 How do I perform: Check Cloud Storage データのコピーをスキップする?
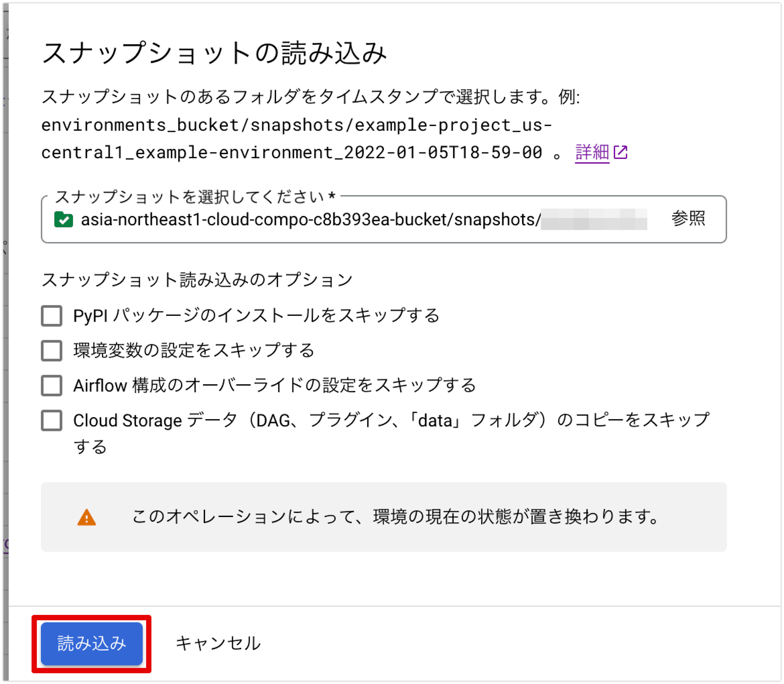[x=52, y=420]
